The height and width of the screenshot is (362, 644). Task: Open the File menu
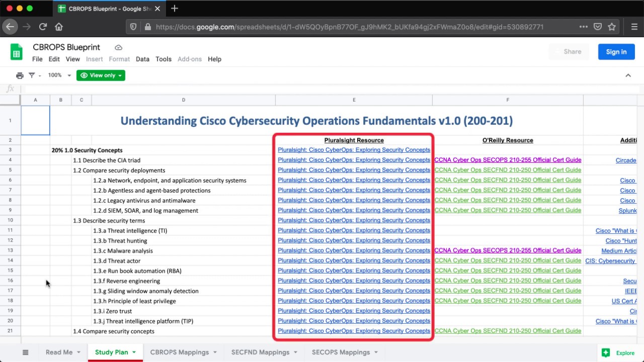point(37,59)
